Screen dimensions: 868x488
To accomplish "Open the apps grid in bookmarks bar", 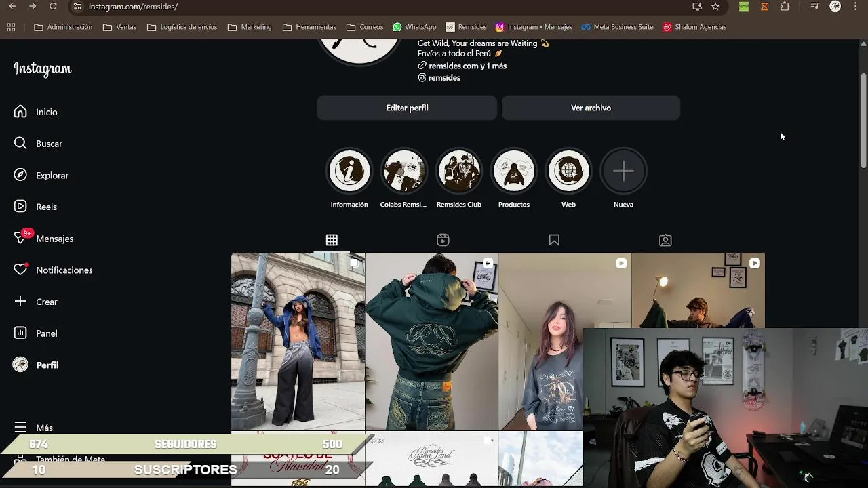I will click(11, 27).
